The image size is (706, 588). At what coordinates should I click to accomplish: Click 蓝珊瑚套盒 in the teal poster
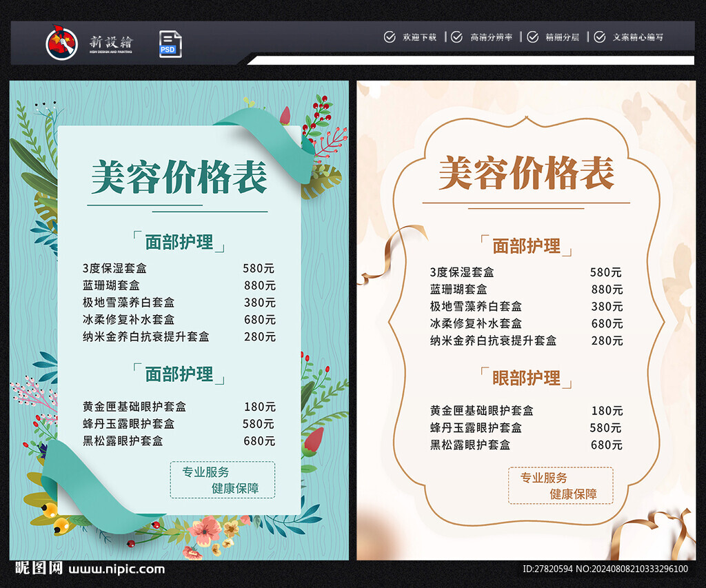[111, 285]
